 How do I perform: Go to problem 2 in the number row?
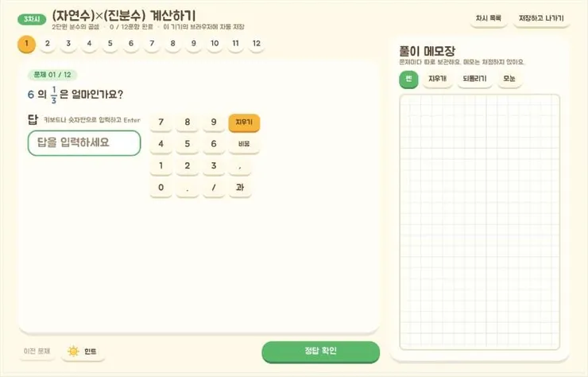[x=47, y=44]
